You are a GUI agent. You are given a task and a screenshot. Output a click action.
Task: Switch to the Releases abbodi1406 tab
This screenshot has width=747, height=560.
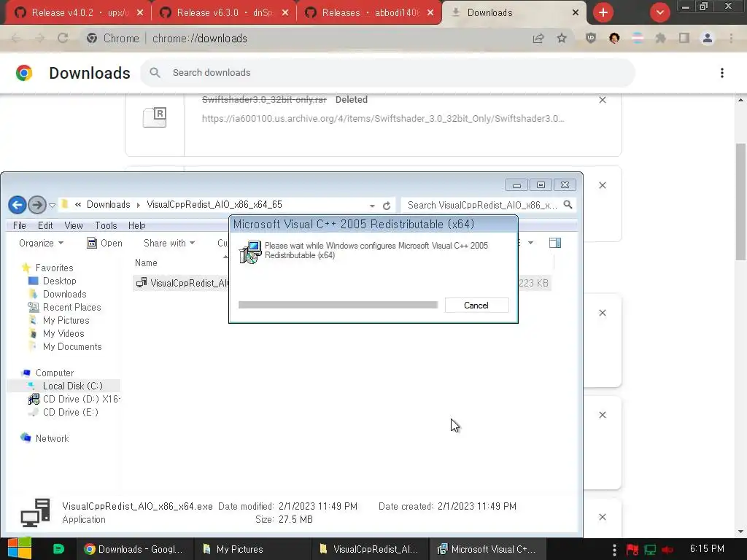(x=369, y=13)
